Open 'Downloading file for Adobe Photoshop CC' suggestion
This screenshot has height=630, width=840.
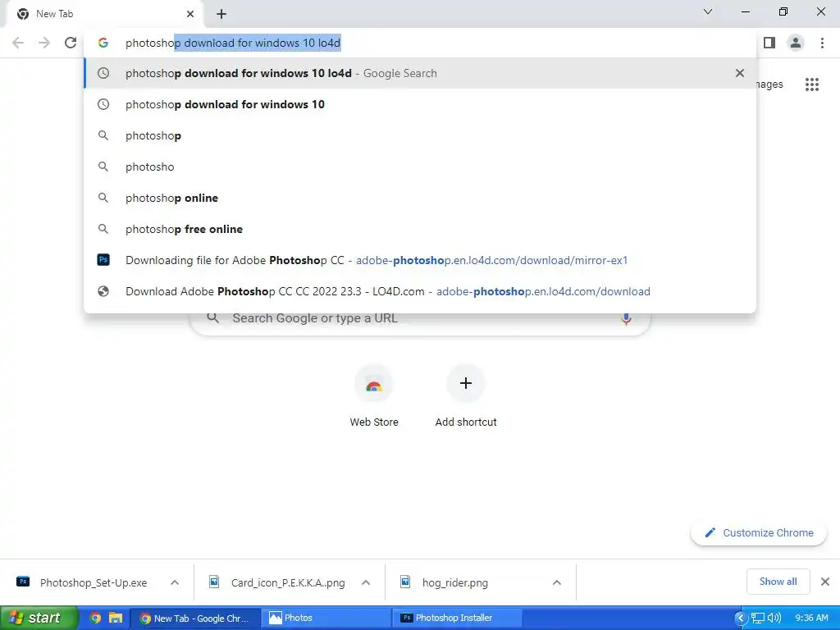tap(420, 260)
